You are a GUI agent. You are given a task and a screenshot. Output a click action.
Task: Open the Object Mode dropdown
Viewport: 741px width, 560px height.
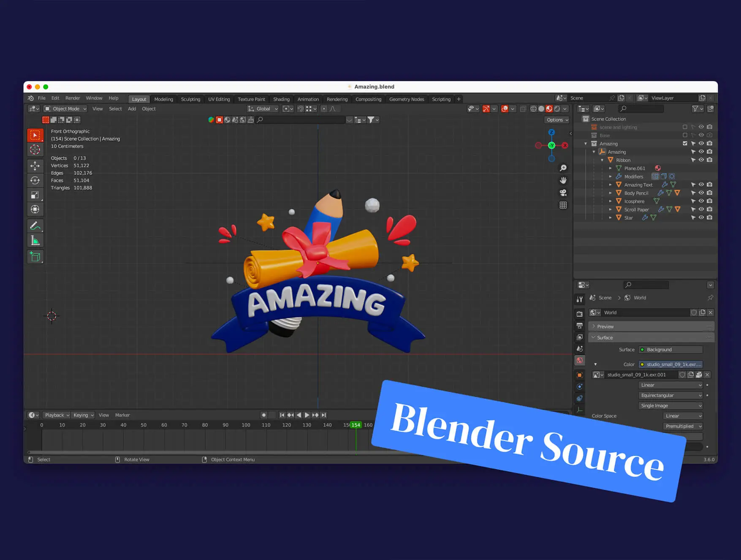[65, 109]
